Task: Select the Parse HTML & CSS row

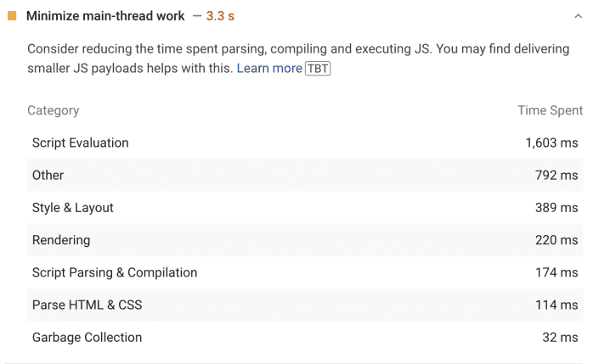Action: pyautogui.click(x=88, y=305)
